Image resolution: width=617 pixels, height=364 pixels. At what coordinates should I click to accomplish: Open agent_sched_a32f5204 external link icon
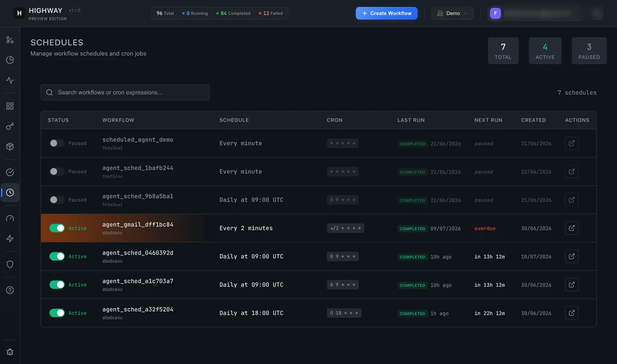(571, 313)
